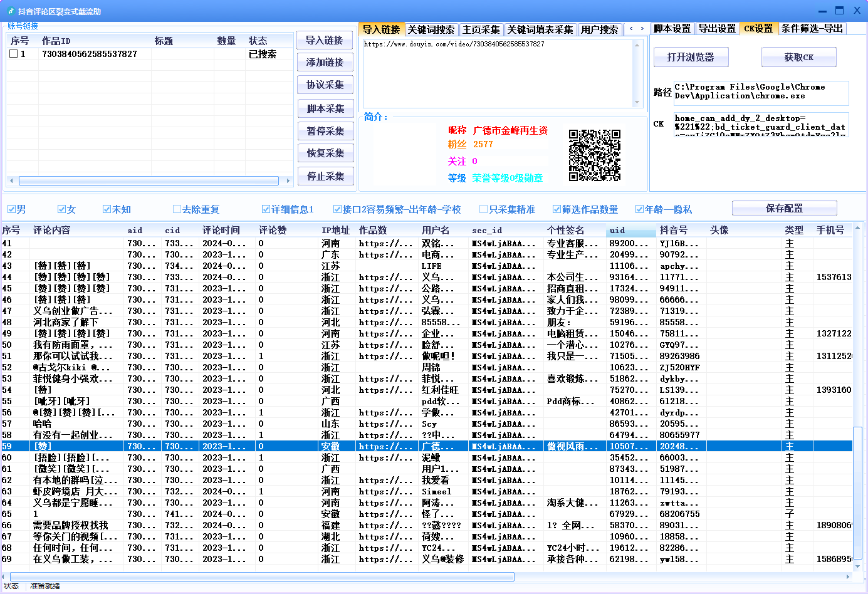Click the profile QR code image

(x=594, y=155)
